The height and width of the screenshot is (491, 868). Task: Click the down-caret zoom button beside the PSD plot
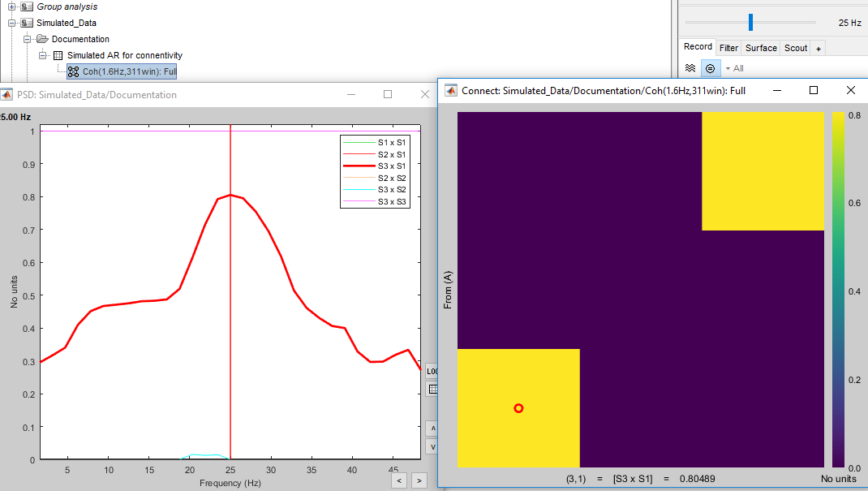point(432,446)
